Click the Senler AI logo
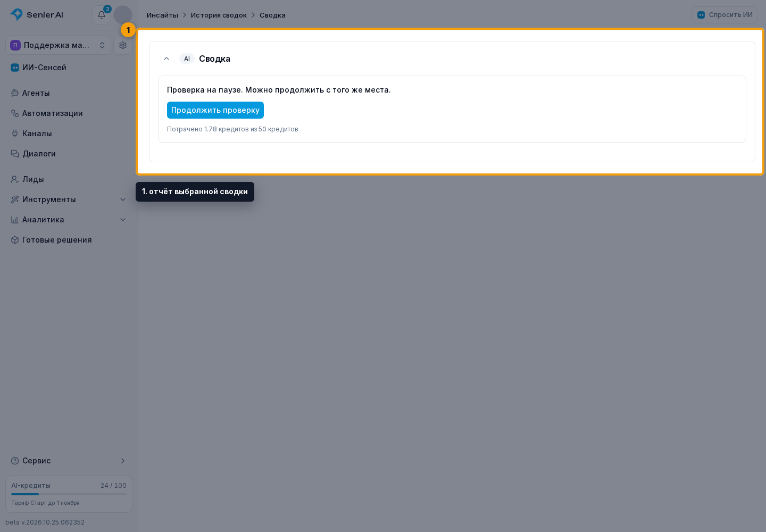 pos(37,15)
